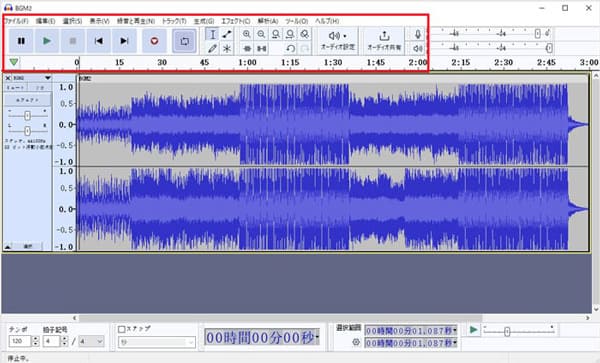This screenshot has width=600, height=363.
Task: Select the Multi-tool asterisk icon
Action: [x=227, y=49]
